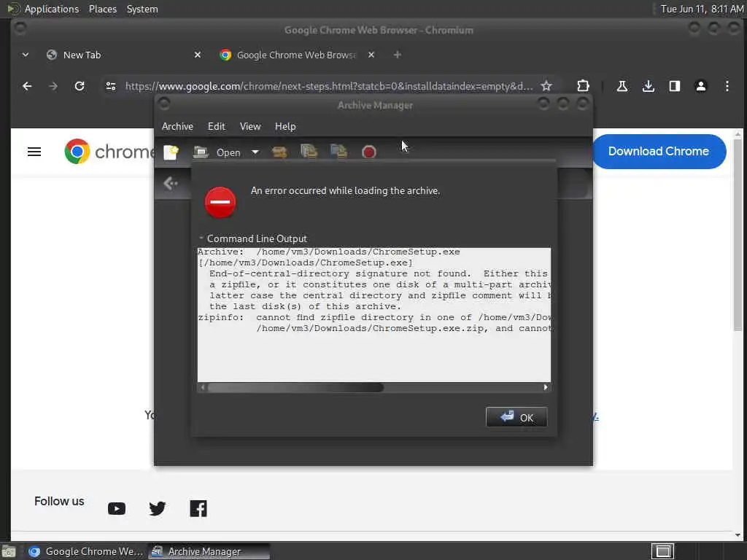Image resolution: width=747 pixels, height=560 pixels.
Task: Open the Places menu in top panel
Action: (102, 9)
